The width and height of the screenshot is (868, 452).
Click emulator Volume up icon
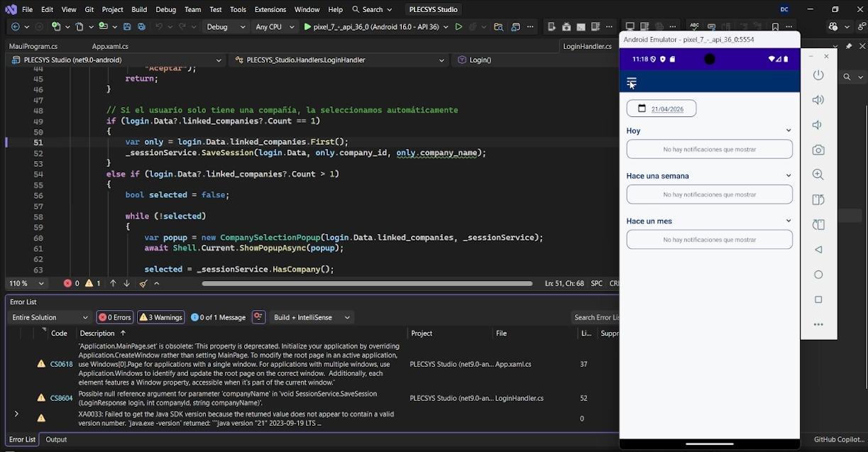818,100
